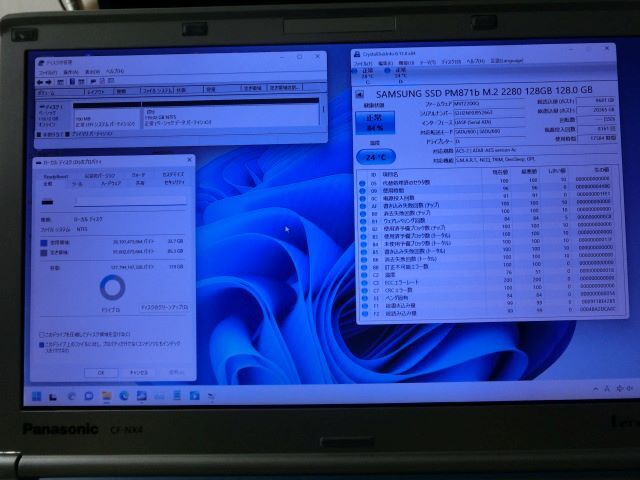Click gray free-space color square
The height and width of the screenshot is (480, 640).
(44, 253)
